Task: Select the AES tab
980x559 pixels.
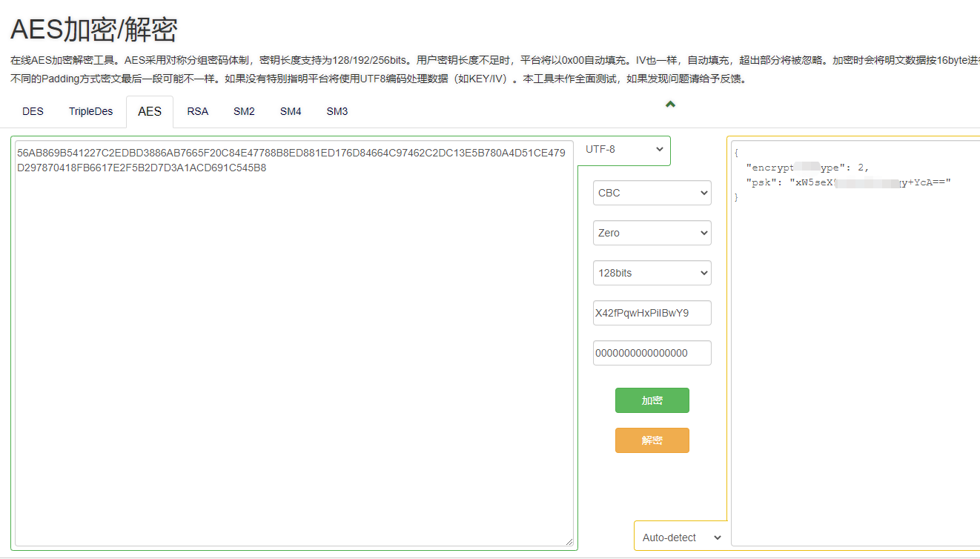Action: point(150,112)
